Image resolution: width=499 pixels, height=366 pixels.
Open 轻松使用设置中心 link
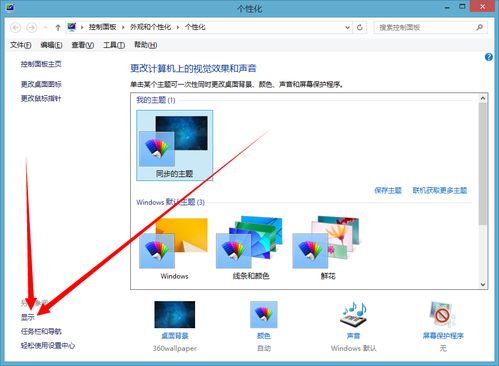[48, 346]
